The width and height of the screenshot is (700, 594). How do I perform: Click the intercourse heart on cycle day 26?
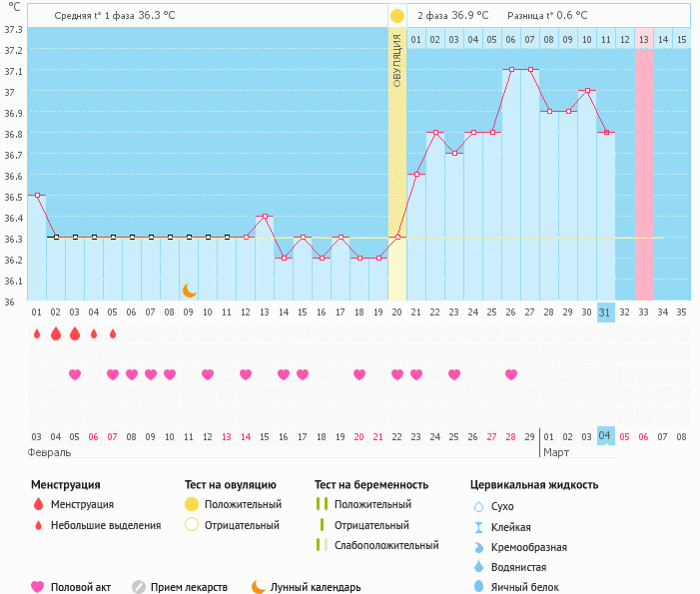[511, 374]
